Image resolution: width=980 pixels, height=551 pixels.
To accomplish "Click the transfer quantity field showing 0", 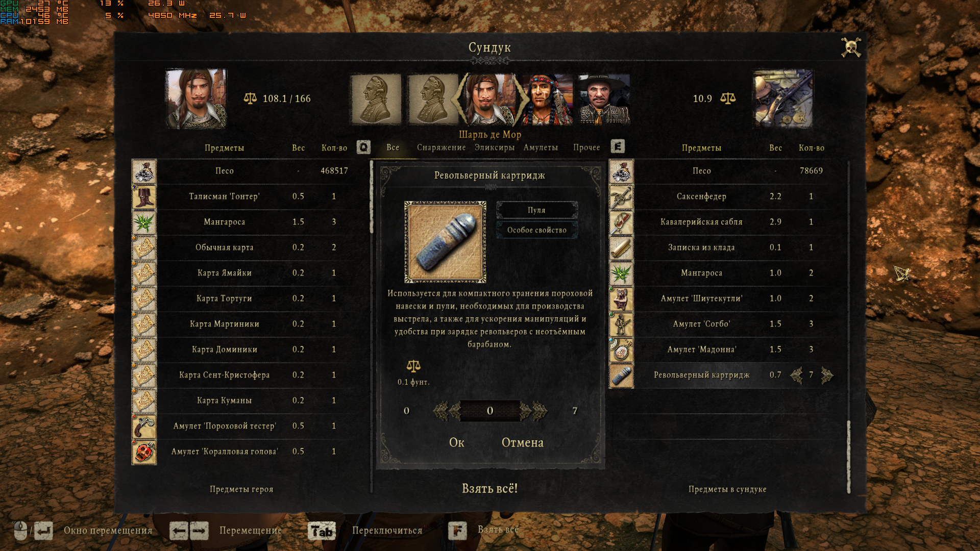I will (x=490, y=411).
